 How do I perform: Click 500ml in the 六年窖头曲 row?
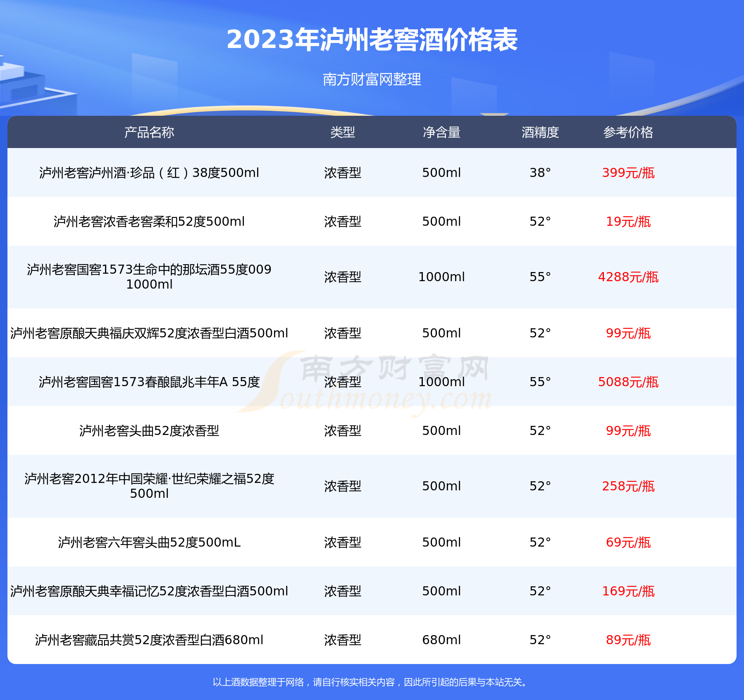click(441, 542)
